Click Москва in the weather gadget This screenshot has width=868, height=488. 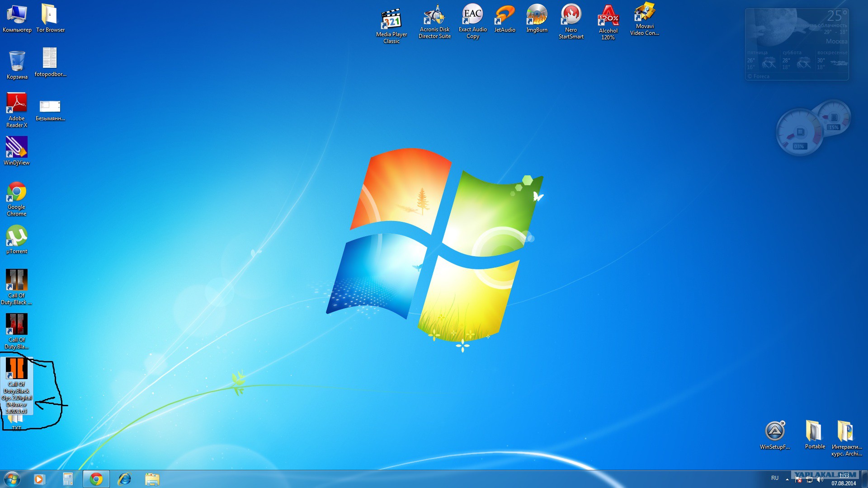(x=836, y=42)
